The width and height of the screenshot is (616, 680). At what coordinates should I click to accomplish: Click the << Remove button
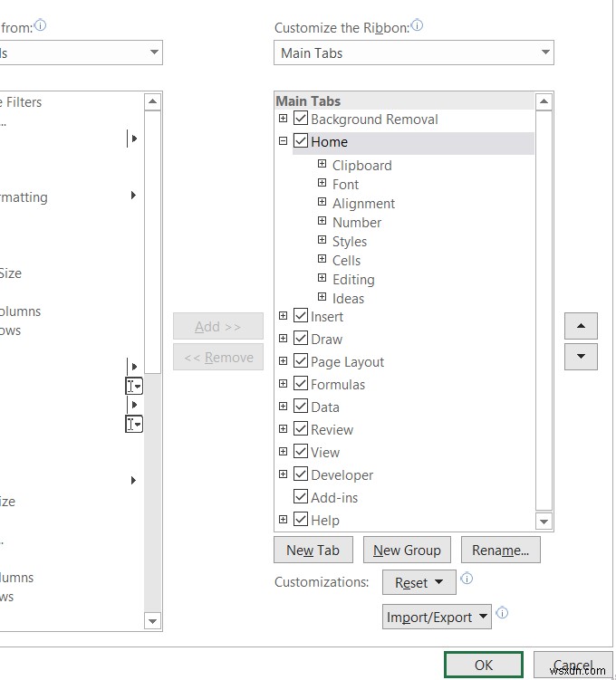pyautogui.click(x=218, y=357)
